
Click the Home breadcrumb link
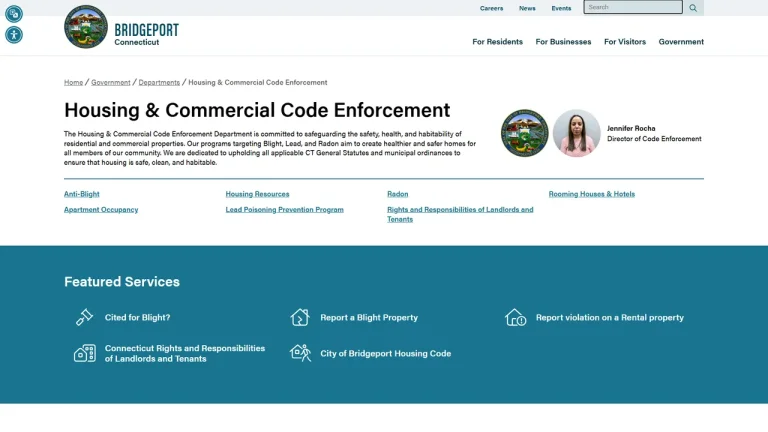pyautogui.click(x=73, y=82)
